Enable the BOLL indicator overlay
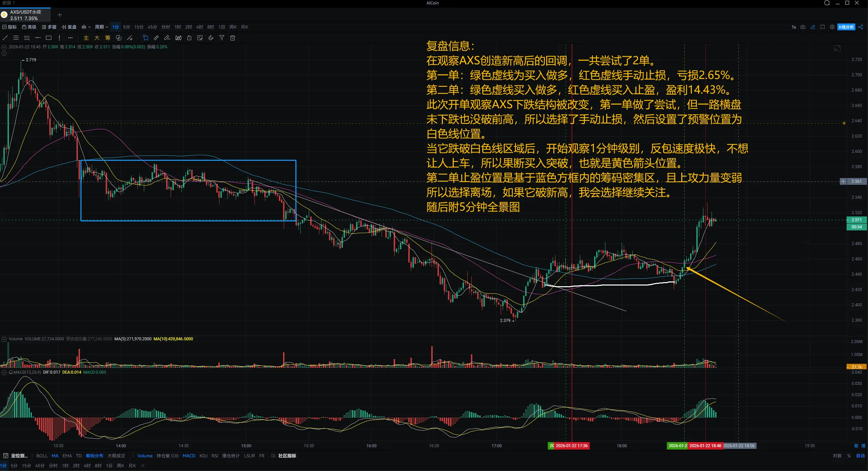The height and width of the screenshot is (471, 868). point(42,456)
